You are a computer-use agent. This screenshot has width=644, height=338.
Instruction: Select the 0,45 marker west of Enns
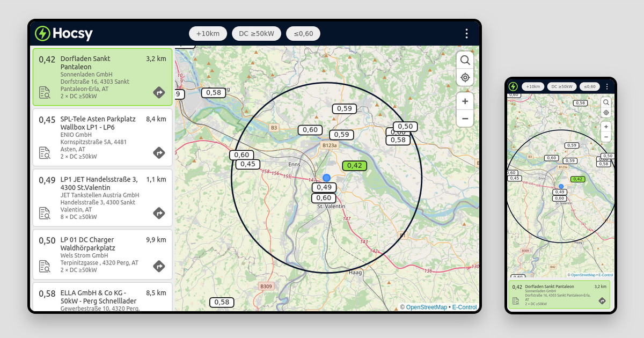[248, 164]
